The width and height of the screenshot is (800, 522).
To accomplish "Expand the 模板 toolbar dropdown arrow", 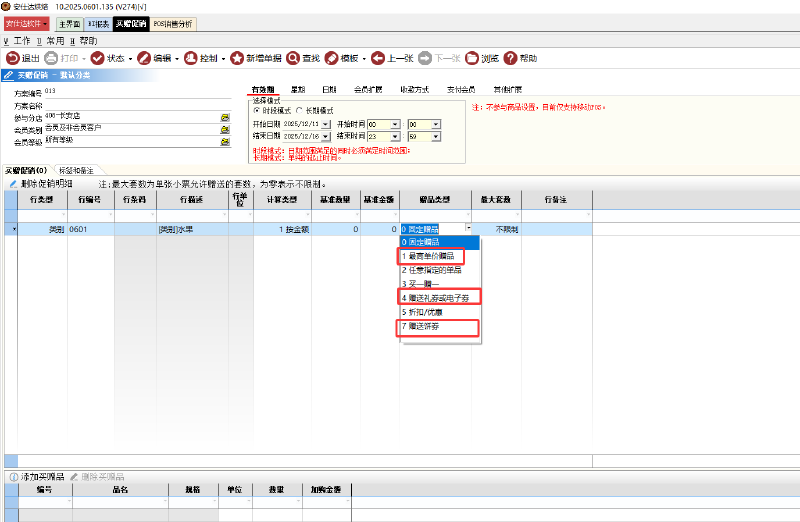I will point(364,59).
